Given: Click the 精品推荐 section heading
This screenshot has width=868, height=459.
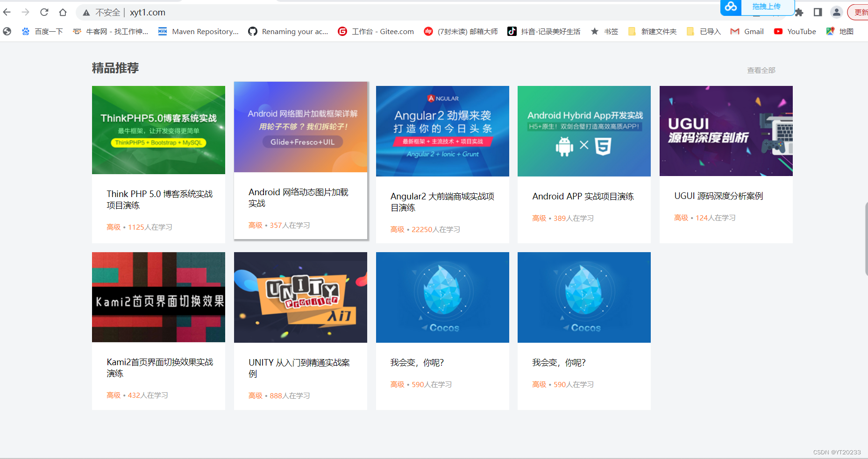Looking at the screenshot, I should pyautogui.click(x=115, y=68).
